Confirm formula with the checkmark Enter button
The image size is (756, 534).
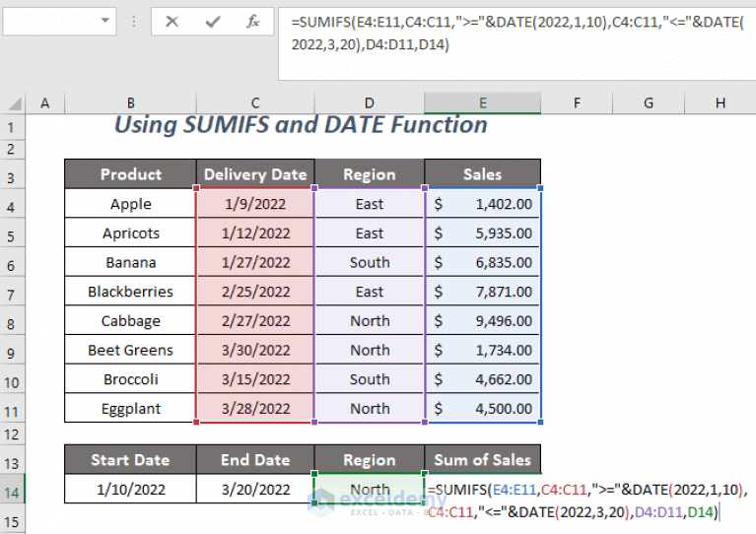[x=212, y=22]
